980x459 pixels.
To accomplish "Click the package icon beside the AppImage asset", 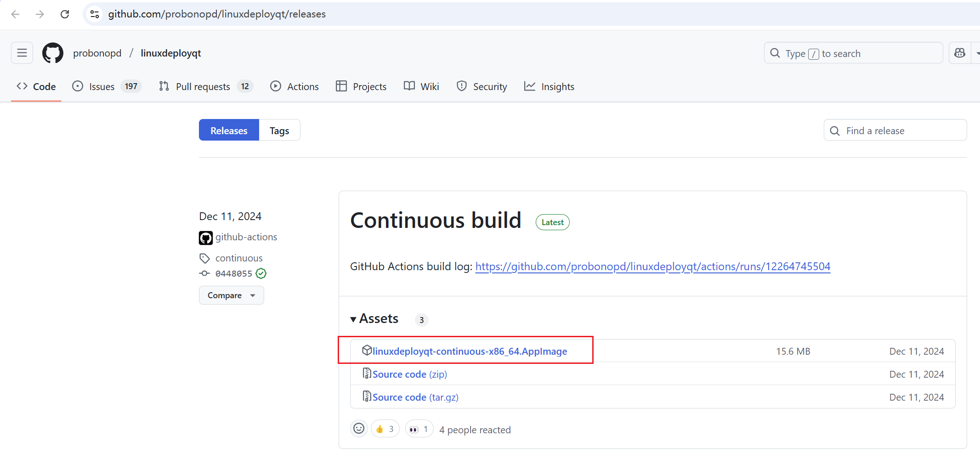I will tap(367, 350).
